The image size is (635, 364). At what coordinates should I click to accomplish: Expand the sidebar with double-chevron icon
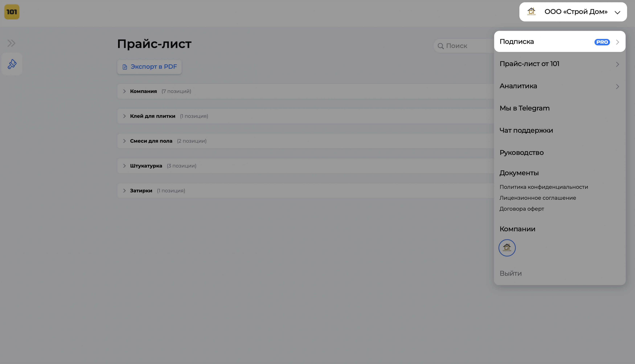(11, 43)
